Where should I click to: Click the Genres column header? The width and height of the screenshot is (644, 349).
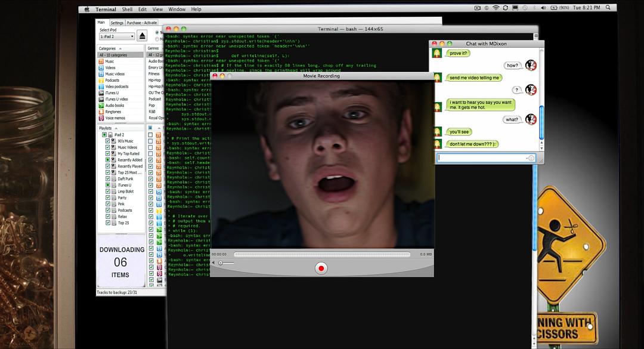pos(154,48)
